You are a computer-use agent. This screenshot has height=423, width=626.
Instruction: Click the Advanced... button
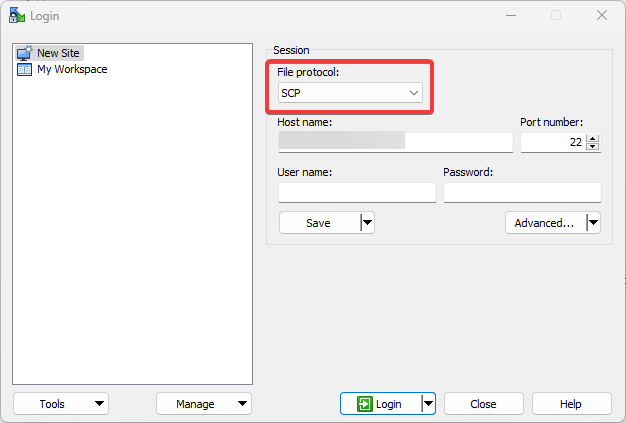pos(546,223)
